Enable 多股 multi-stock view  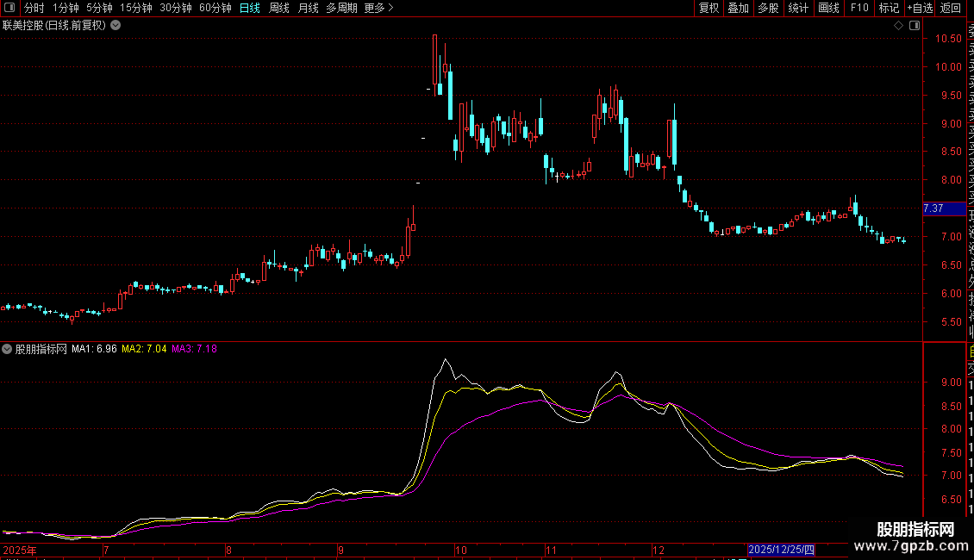[x=768, y=9]
